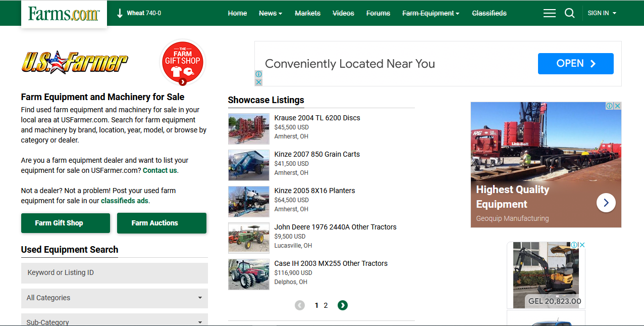Viewport: 644px width, 326px height.
Task: Open the All Categories dropdown
Action: [115, 298]
